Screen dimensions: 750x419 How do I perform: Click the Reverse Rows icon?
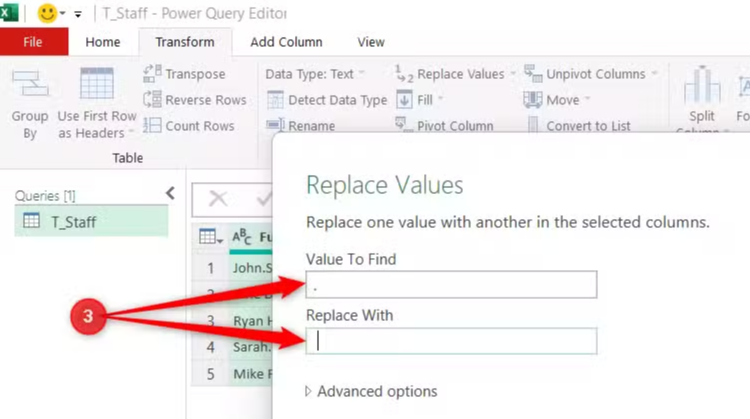click(x=152, y=99)
